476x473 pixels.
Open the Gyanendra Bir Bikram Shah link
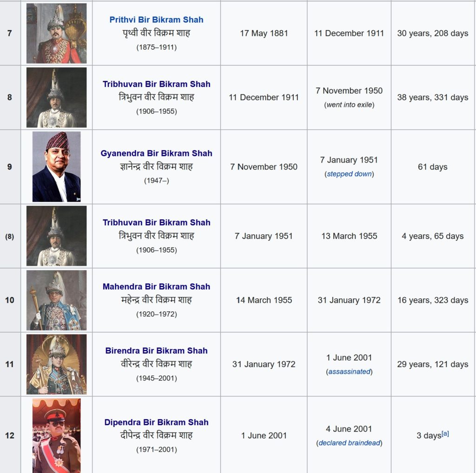pos(156,153)
